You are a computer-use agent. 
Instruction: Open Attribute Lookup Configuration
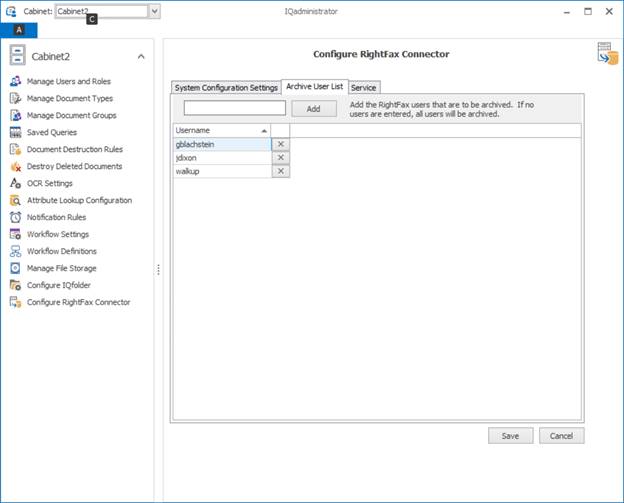(x=80, y=200)
